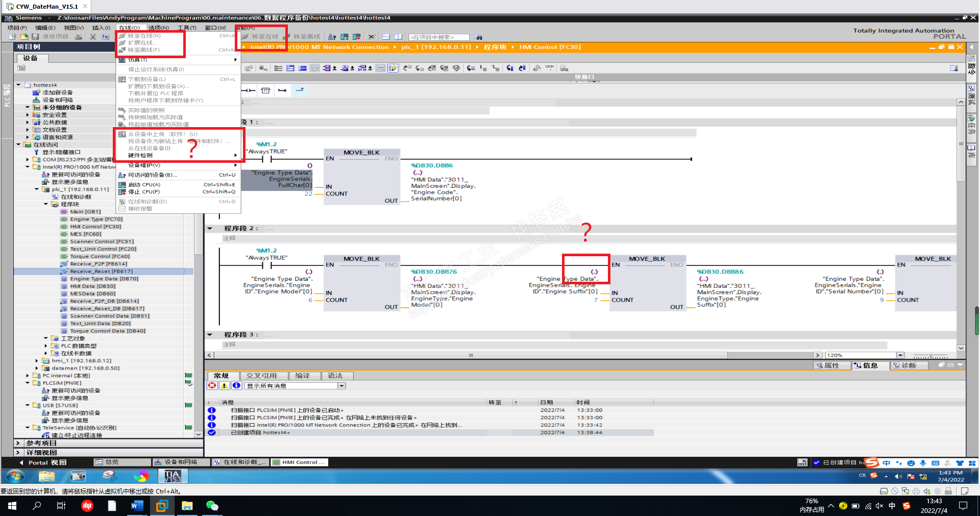The image size is (980, 516).
Task: Insert an empty box instruction
Action: click(265, 90)
